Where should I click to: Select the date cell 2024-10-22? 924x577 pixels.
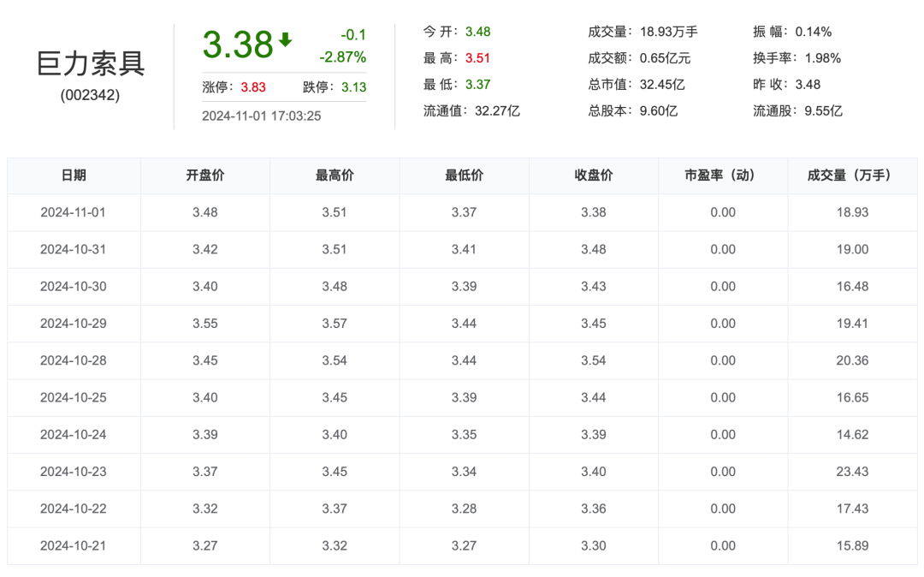pos(73,509)
